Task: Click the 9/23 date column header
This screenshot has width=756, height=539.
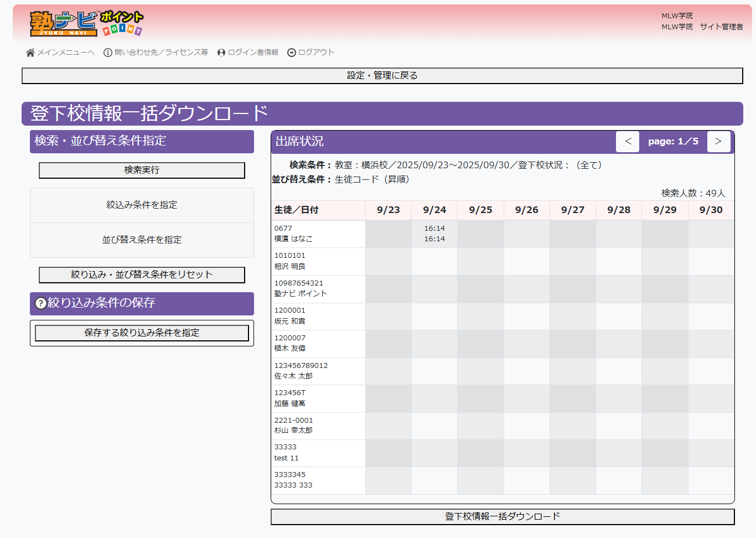Action: pyautogui.click(x=388, y=210)
